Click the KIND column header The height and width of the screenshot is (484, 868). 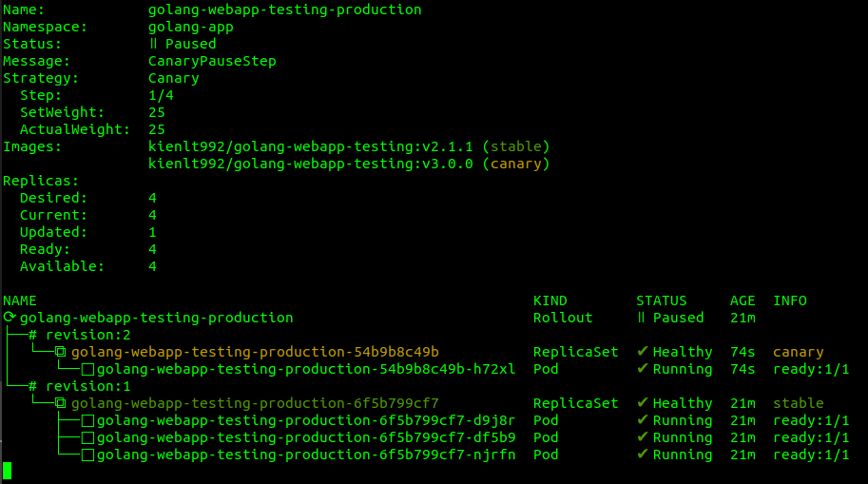pos(550,300)
